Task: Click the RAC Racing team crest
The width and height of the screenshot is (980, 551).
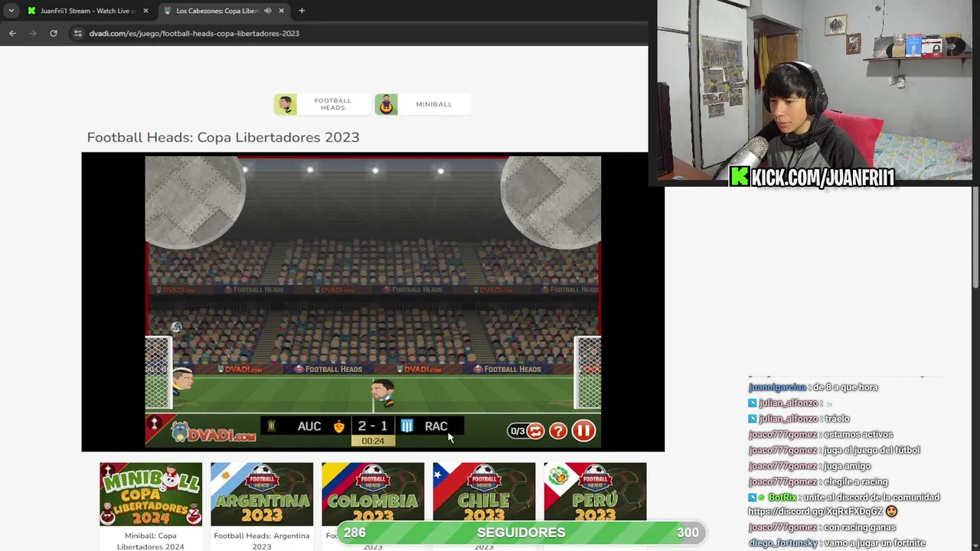Action: (407, 426)
